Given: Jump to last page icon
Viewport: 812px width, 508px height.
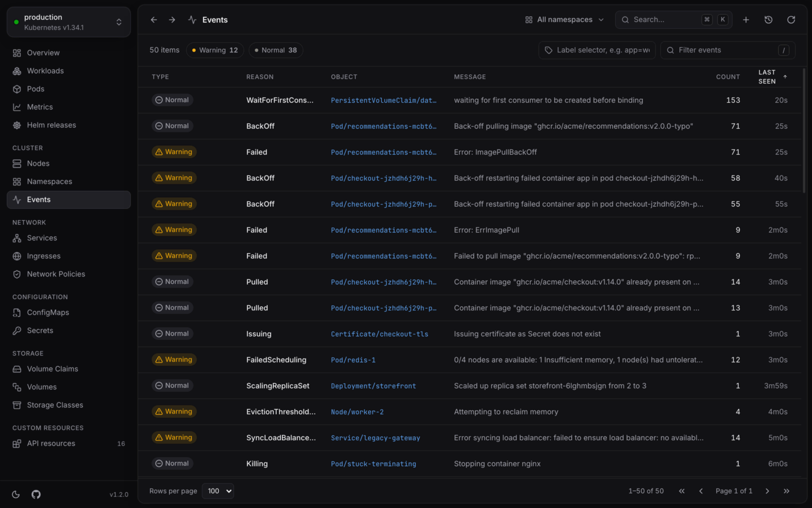Looking at the screenshot, I should 787,491.
